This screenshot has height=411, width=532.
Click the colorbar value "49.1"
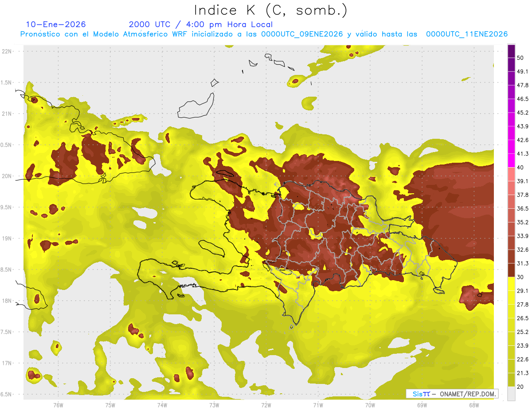523,71
